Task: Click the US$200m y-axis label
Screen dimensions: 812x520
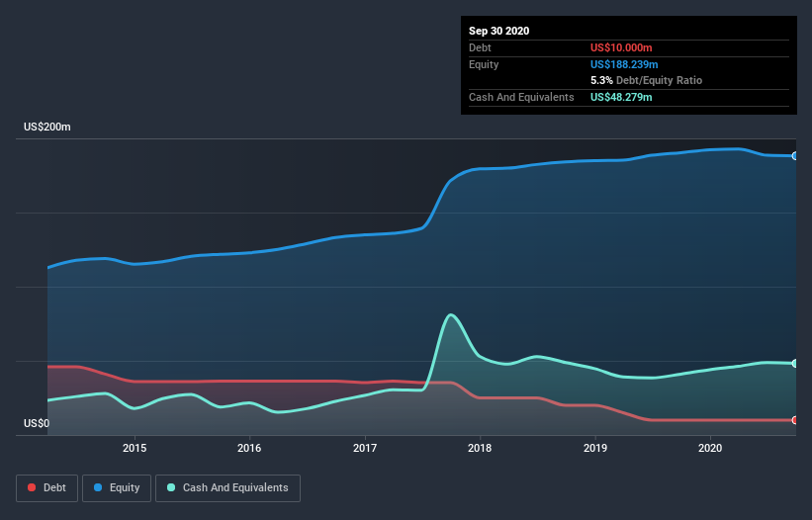Action: point(47,127)
